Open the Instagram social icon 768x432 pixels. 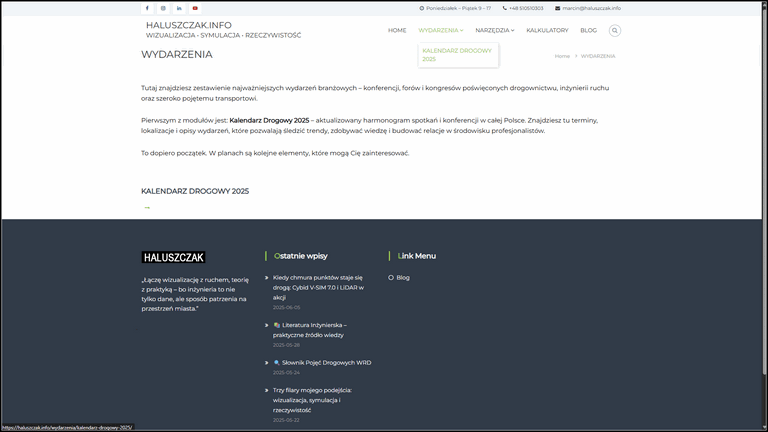pyautogui.click(x=163, y=8)
